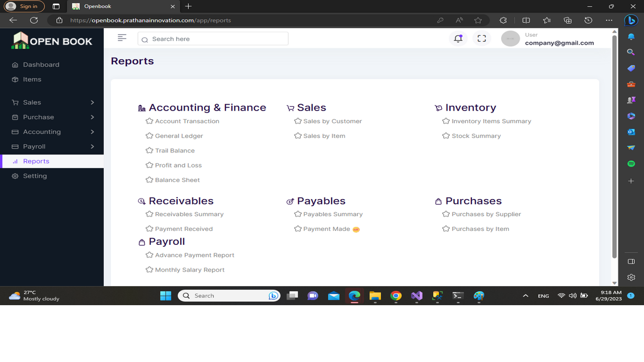Select the Dashboard icon in the sidebar
This screenshot has width=644, height=362.
tap(16, 64)
